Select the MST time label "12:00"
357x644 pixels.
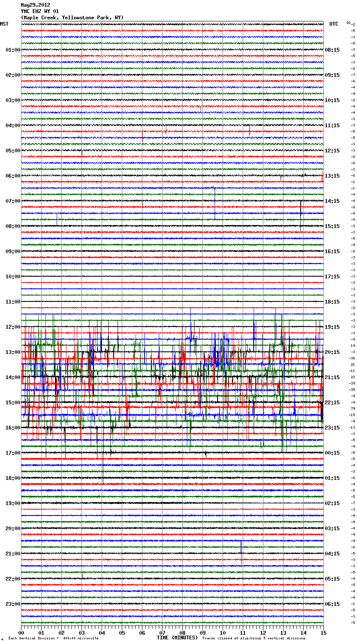pyautogui.click(x=13, y=327)
